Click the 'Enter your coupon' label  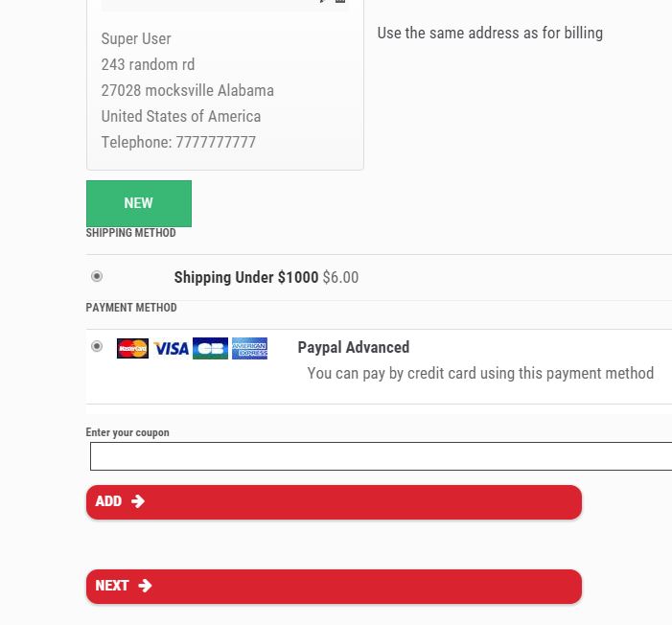point(127,432)
